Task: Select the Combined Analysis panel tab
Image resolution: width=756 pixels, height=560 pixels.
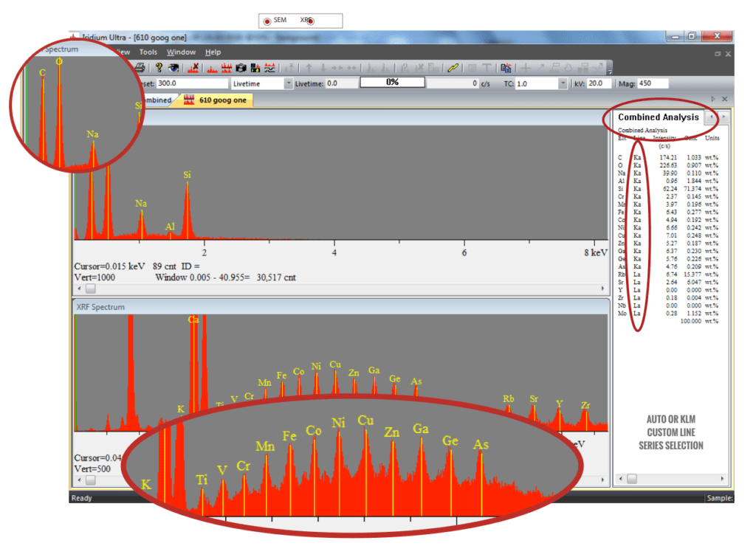Action: (657, 117)
